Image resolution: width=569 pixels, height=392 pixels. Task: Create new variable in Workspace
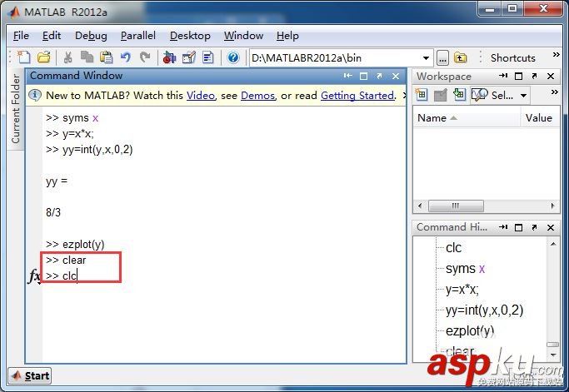click(422, 95)
